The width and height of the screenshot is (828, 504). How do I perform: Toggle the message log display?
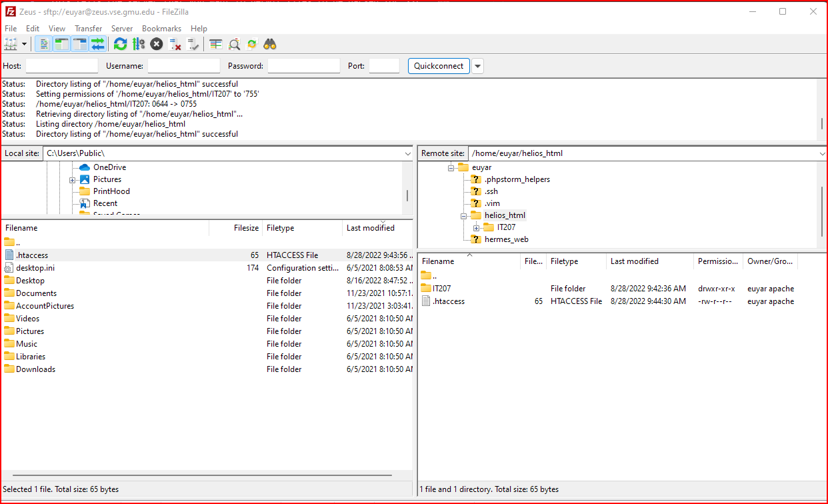(x=43, y=44)
